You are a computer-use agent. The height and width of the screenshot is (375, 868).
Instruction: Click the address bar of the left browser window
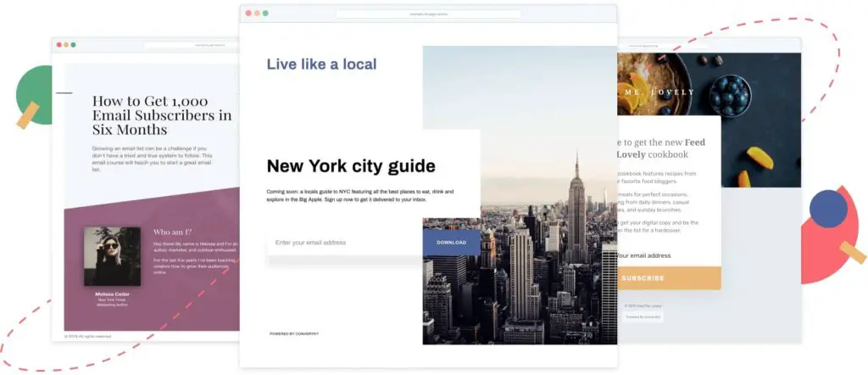191,46
